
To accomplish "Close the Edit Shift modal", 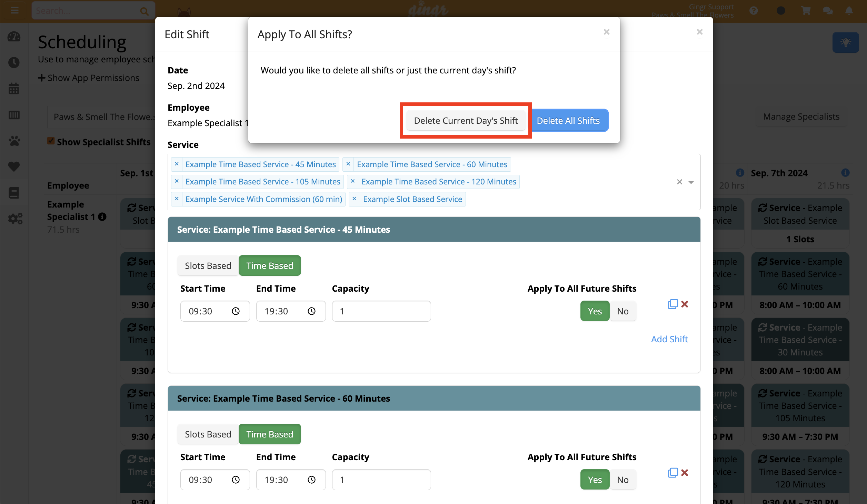I will pos(699,32).
